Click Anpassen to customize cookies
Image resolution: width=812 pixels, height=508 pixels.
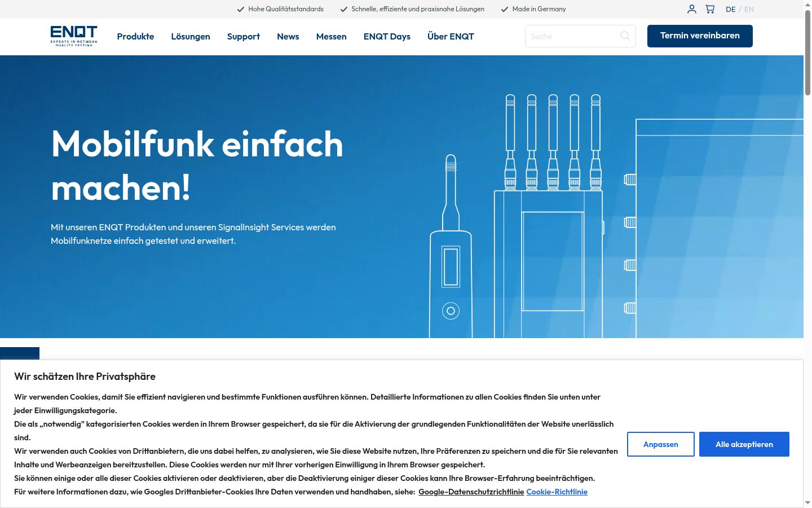coord(661,444)
